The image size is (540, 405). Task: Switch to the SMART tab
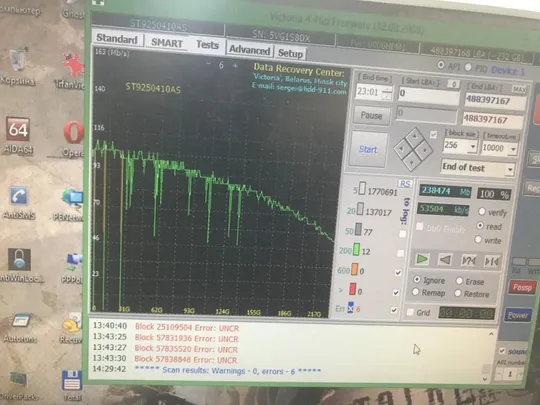167,43
